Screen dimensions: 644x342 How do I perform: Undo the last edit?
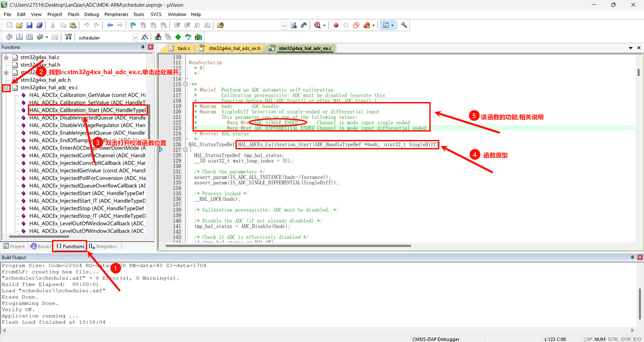tap(86, 25)
